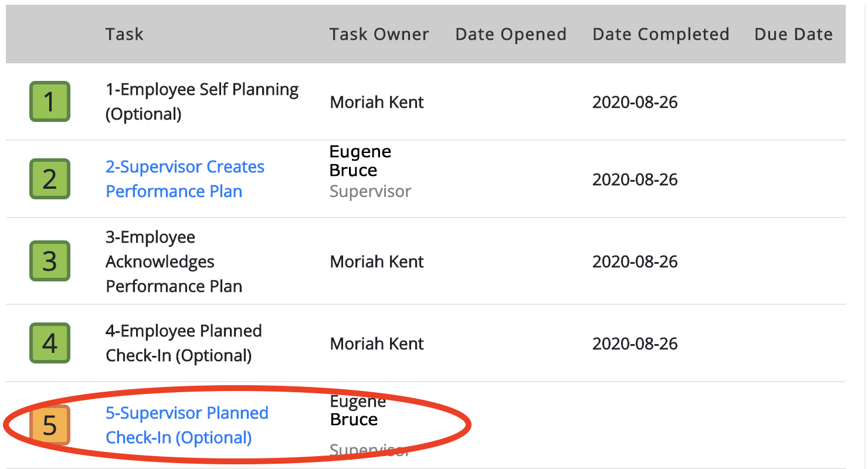Open 2-Supervisor Creates Performance Plan link
This screenshot has width=868, height=469.
pos(185,179)
